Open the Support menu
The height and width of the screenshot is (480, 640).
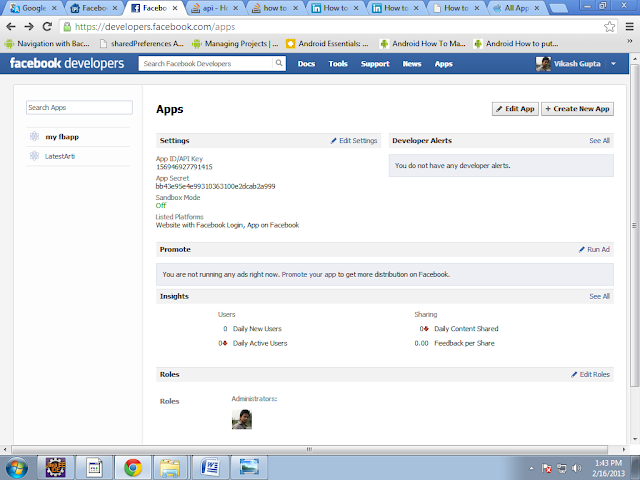(375, 64)
